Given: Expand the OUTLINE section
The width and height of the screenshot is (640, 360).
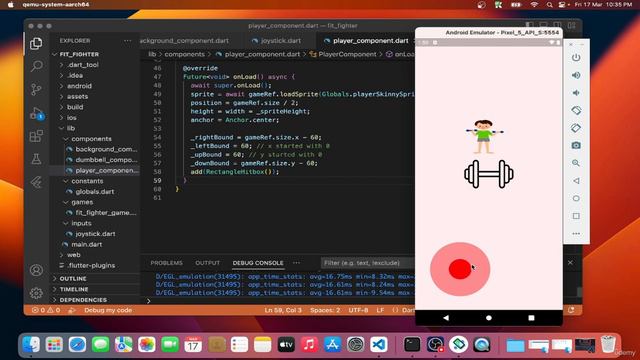Looking at the screenshot, I should point(73,278).
